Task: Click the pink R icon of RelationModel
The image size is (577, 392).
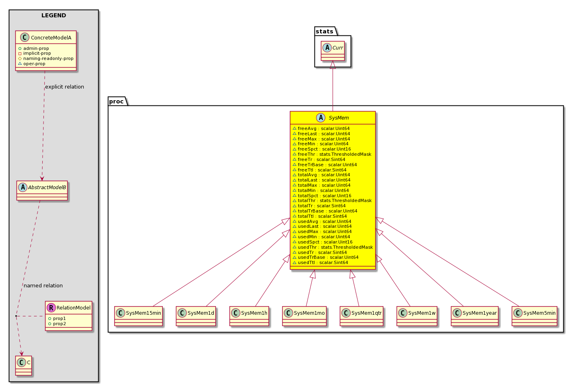Action: (x=51, y=307)
